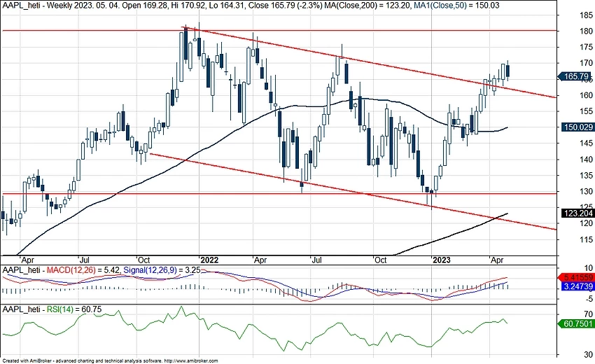595x364 pixels.
Task: Click the green 60.7501 RSI value tag
Action: [576, 324]
